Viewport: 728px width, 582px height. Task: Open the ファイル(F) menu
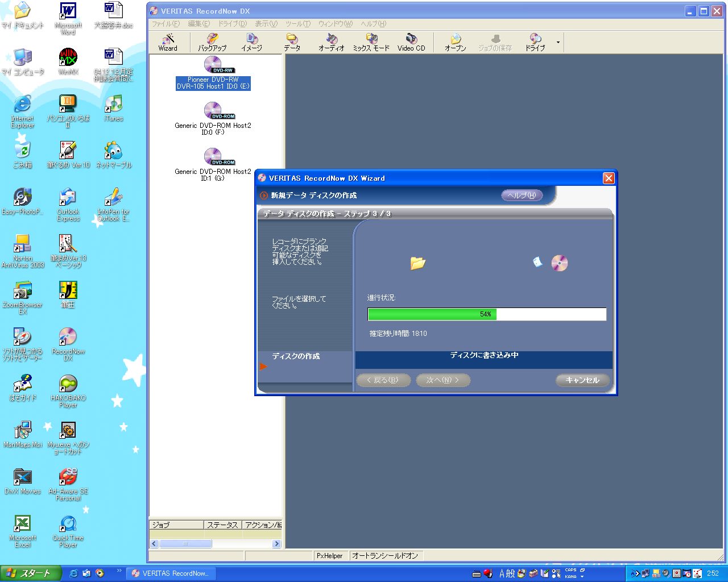click(166, 24)
